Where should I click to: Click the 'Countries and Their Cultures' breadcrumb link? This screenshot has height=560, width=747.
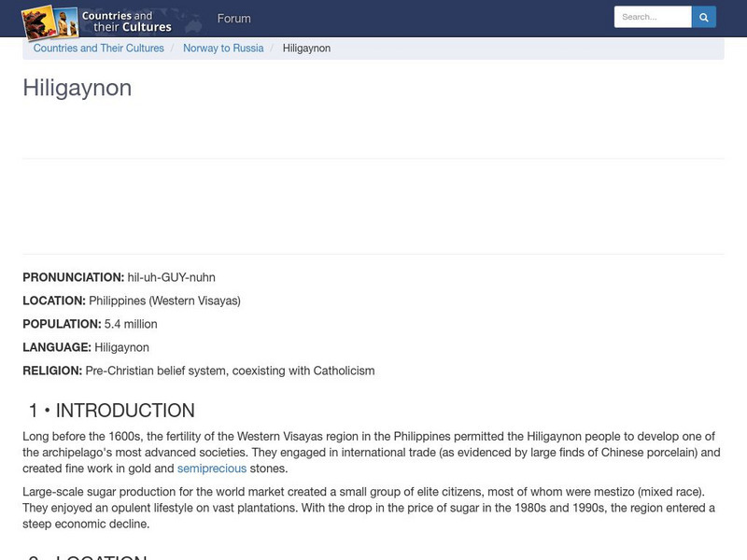coord(98,49)
